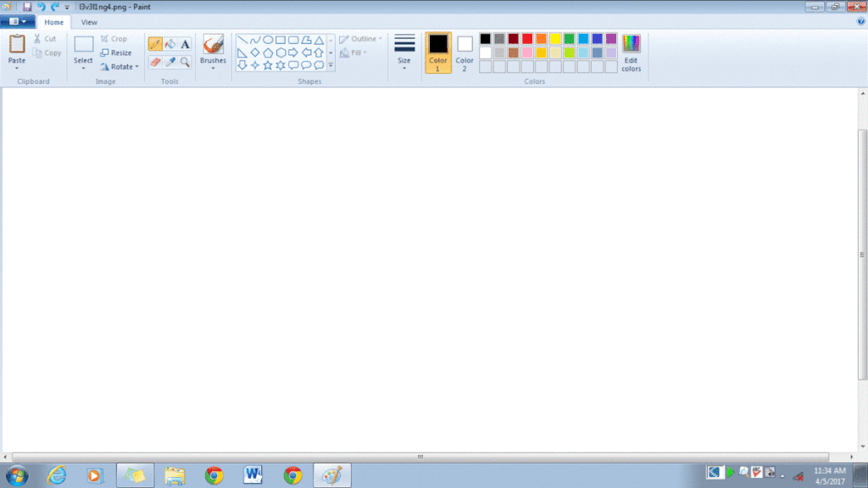Choose the Oval shape

tap(268, 40)
